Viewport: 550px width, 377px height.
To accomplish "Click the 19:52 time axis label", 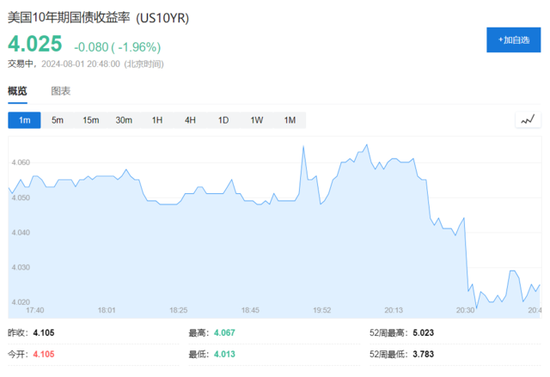I will click(x=322, y=310).
